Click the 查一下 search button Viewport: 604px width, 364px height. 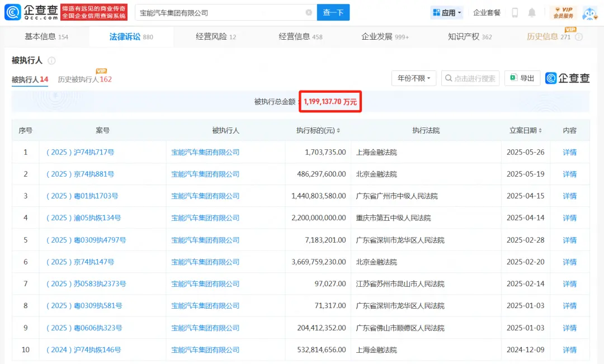(x=333, y=13)
